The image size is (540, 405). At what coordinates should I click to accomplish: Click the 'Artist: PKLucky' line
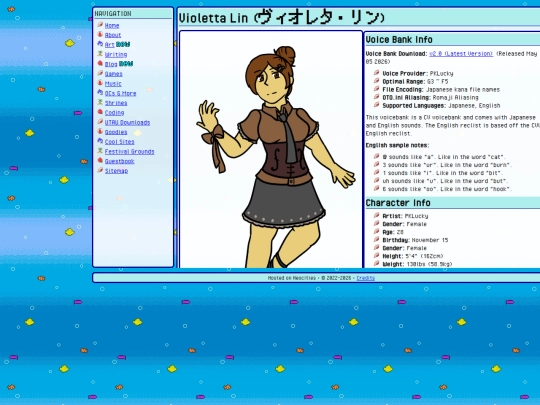tap(405, 216)
